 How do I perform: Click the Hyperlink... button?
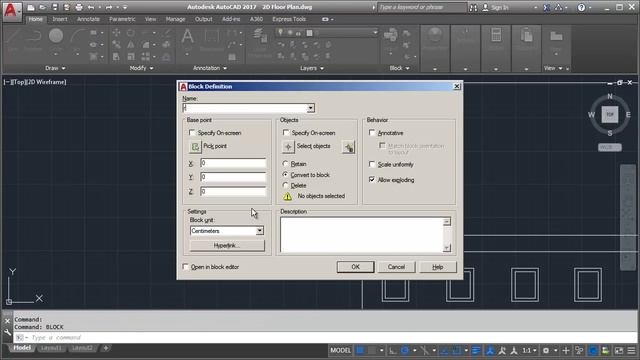point(227,245)
